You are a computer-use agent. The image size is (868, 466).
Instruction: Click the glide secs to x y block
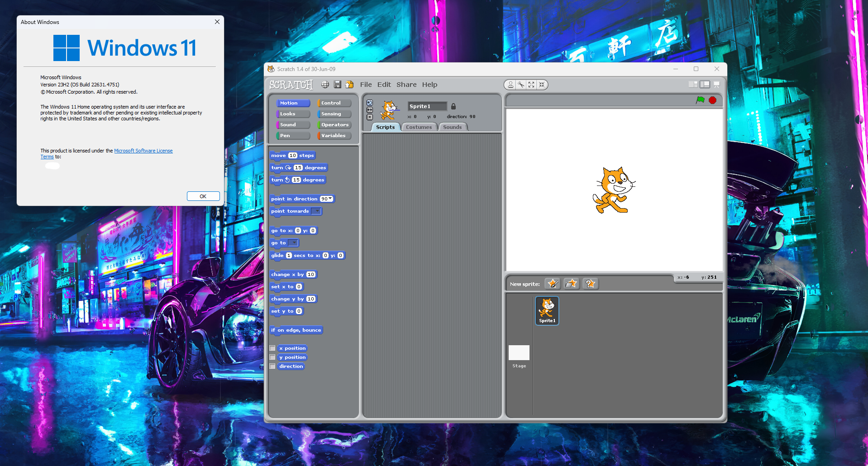point(308,256)
